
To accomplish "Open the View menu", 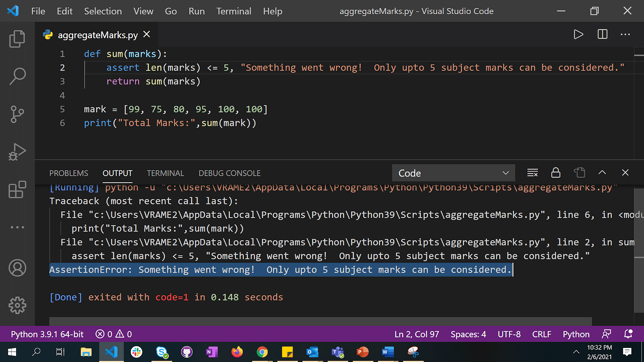I will coord(144,11).
